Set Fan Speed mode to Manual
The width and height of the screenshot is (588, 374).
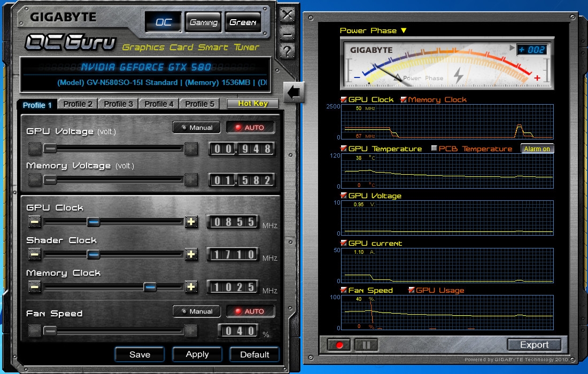pyautogui.click(x=197, y=311)
